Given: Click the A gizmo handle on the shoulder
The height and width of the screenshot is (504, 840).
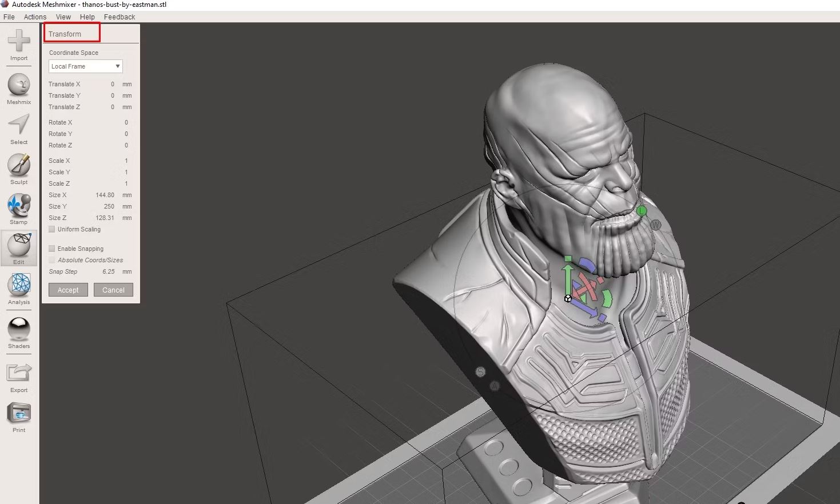Looking at the screenshot, I should pos(495,386).
